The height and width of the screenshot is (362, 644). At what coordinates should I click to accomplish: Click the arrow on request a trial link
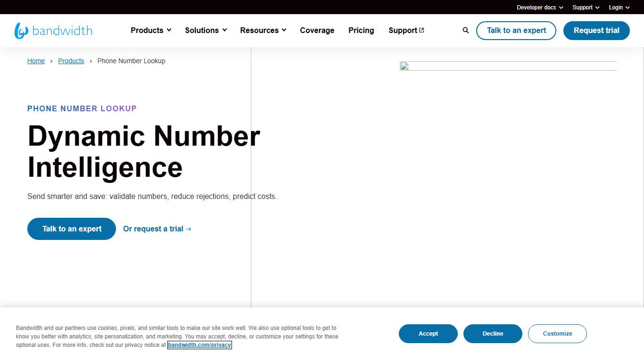(189, 229)
